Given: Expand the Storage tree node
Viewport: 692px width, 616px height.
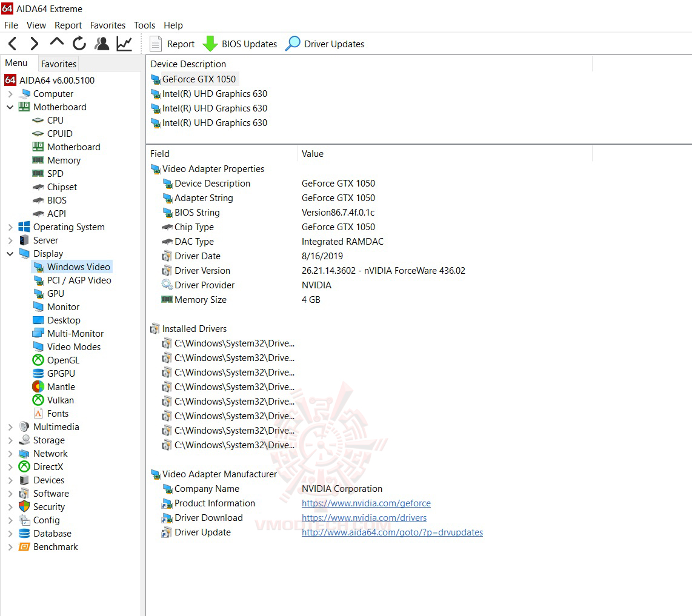Looking at the screenshot, I should point(10,440).
